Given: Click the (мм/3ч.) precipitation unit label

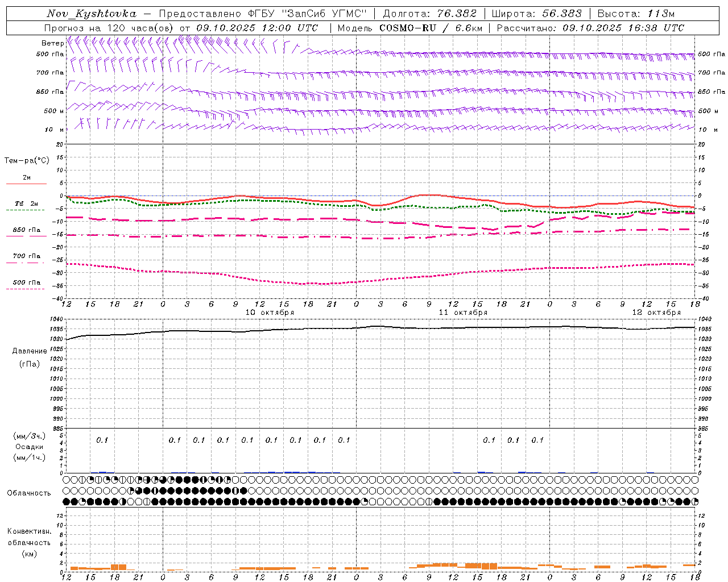Looking at the screenshot, I should (x=30, y=436).
